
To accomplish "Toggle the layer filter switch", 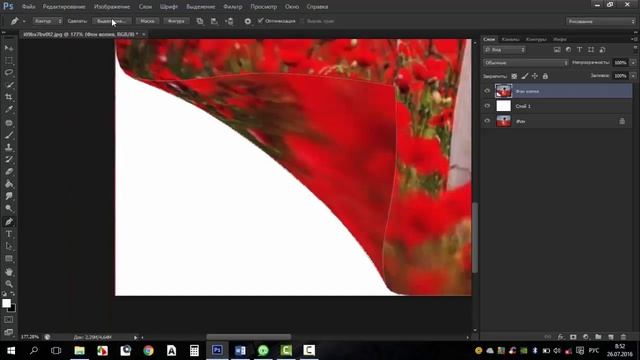I will (635, 49).
